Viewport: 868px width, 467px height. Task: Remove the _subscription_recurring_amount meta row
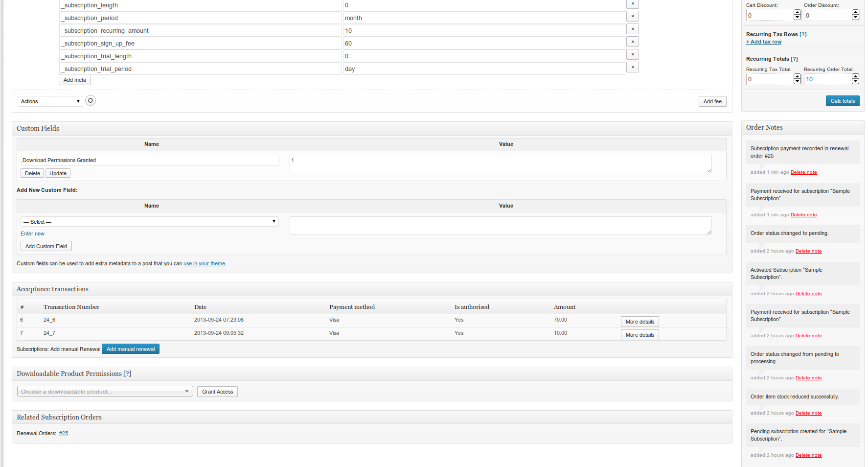pos(632,29)
